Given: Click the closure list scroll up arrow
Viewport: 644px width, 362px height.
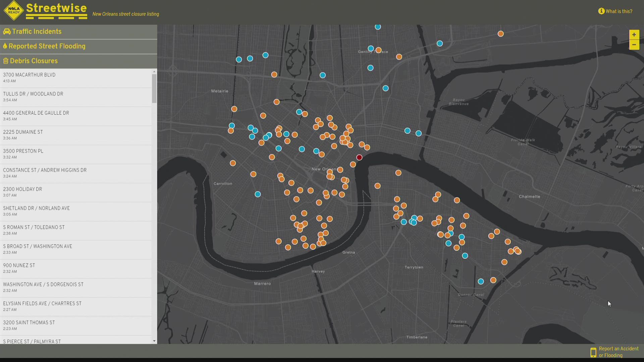Looking at the screenshot, I should point(154,71).
